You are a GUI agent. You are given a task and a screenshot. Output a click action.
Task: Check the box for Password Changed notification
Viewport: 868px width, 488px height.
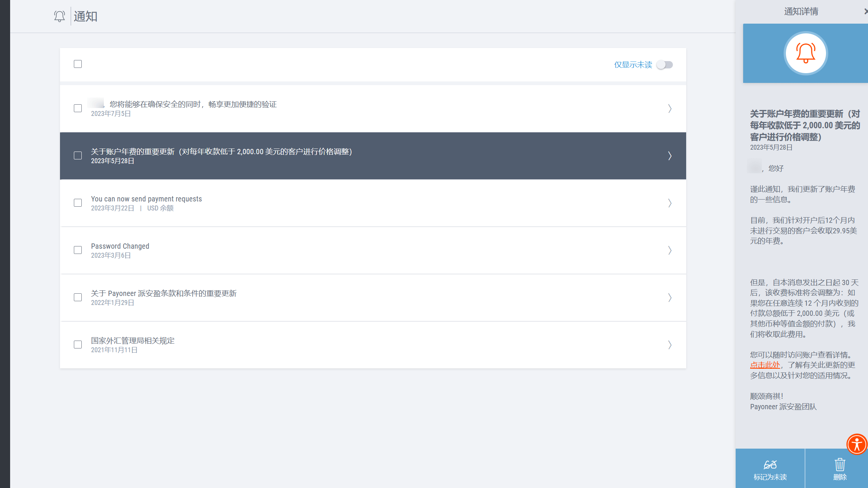click(78, 250)
